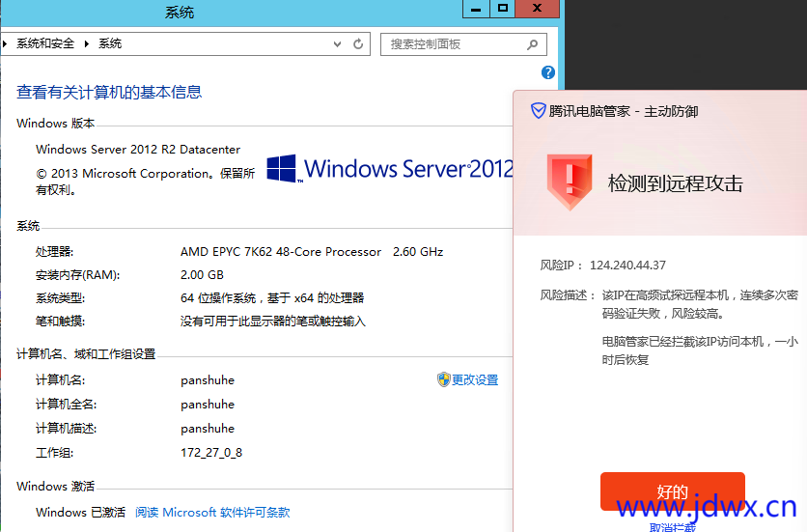Screen dimensions: 807x532
Task: Click the 计算机名 value panshuhe
Action: (x=208, y=380)
